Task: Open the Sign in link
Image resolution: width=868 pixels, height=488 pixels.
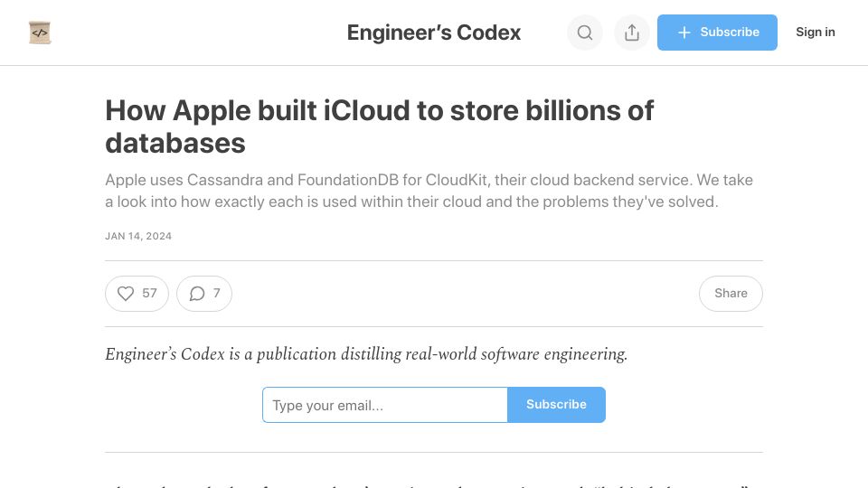Action: pyautogui.click(x=815, y=33)
